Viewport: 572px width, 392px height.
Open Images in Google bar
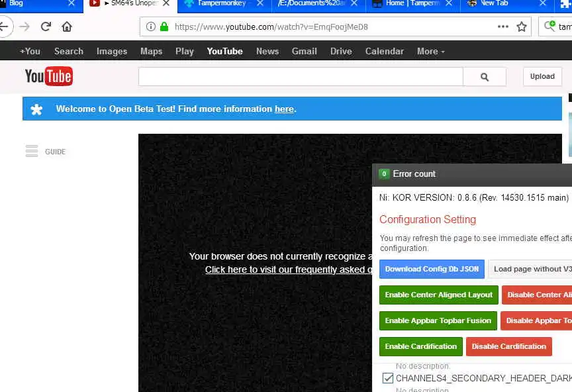pos(112,52)
